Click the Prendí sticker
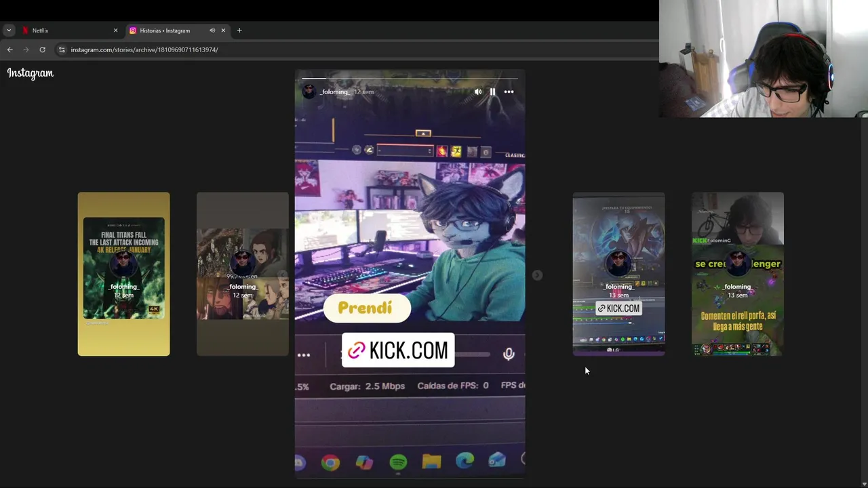868x488 pixels. (x=367, y=308)
